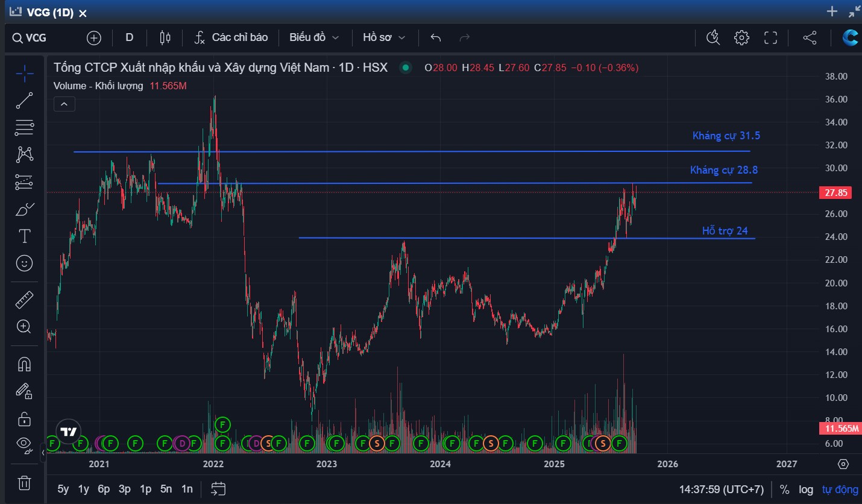Screen dimensions: 862x504
Task: Expand the Hồ sơ dropdown menu
Action: click(383, 37)
